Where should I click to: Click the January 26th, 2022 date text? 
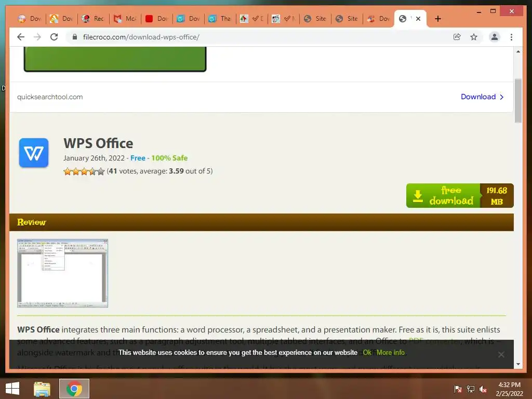pos(94,158)
